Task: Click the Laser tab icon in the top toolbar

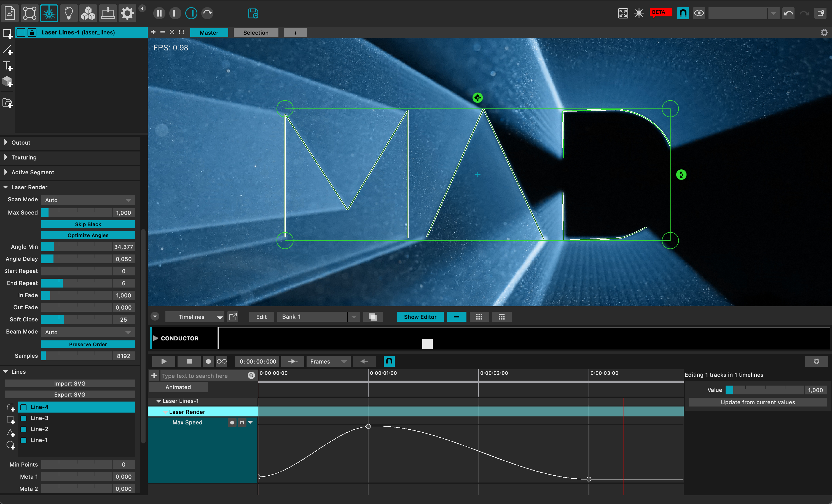Action: 49,13
